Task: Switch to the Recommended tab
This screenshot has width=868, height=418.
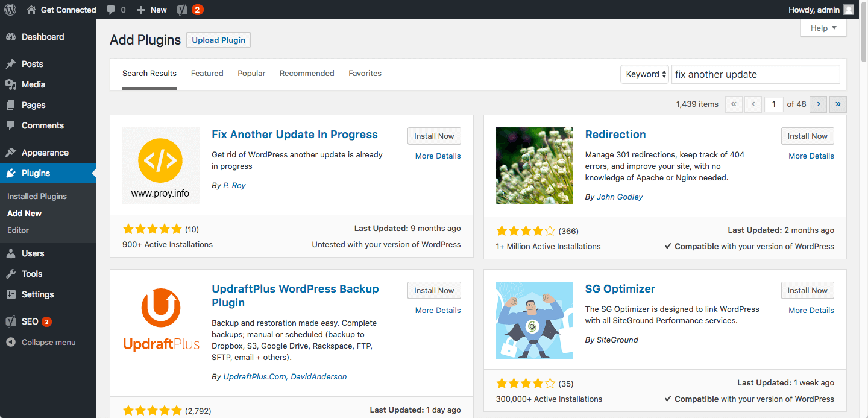Action: pos(307,74)
